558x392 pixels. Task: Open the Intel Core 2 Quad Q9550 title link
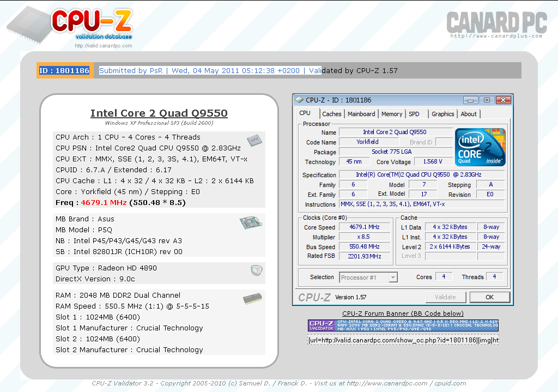tap(159, 113)
